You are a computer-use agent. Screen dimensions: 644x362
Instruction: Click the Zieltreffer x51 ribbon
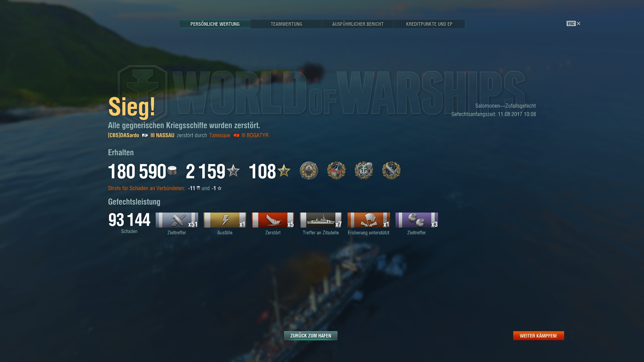(x=177, y=220)
